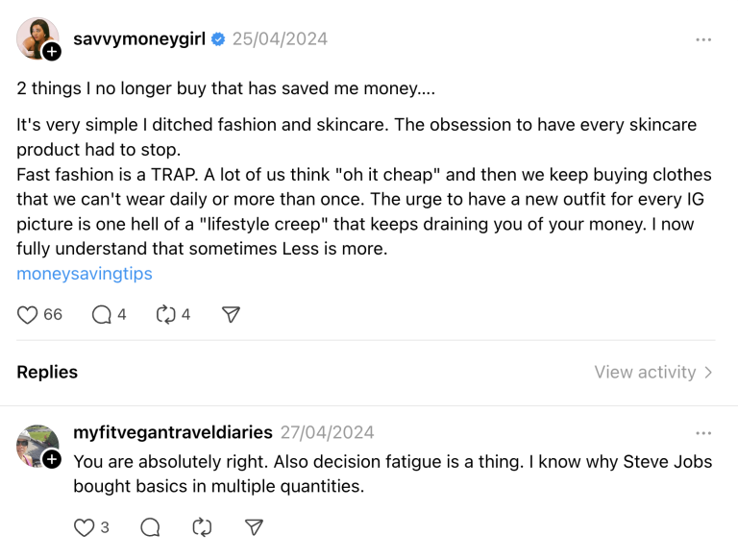Click the 27/04/2024 reply timestamp

pos(327,433)
